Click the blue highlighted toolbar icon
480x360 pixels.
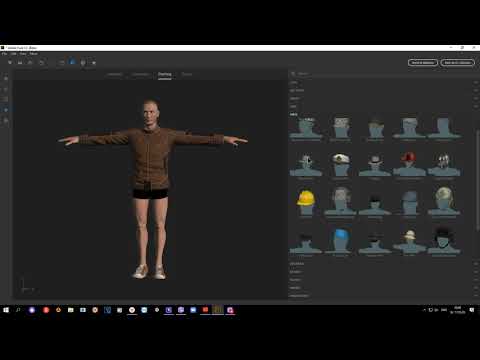(72, 62)
